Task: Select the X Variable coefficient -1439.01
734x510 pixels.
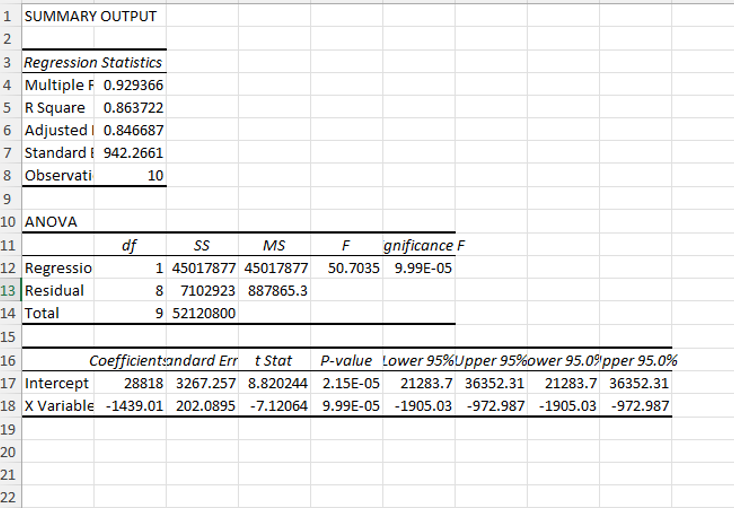Action: click(x=130, y=406)
